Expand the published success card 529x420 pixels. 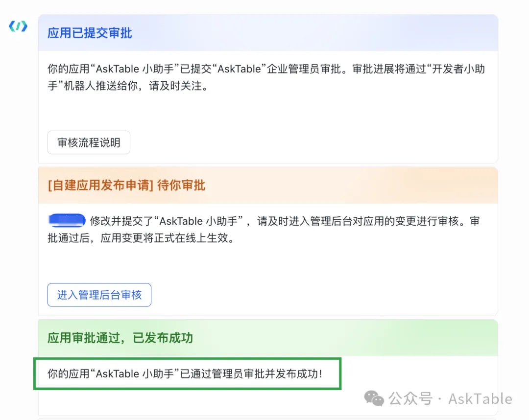(x=267, y=338)
